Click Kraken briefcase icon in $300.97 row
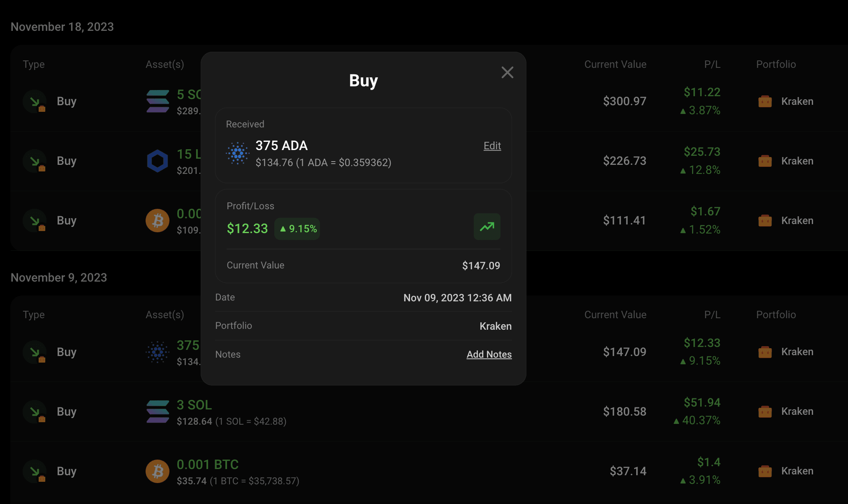The width and height of the screenshot is (848, 504). coord(765,101)
